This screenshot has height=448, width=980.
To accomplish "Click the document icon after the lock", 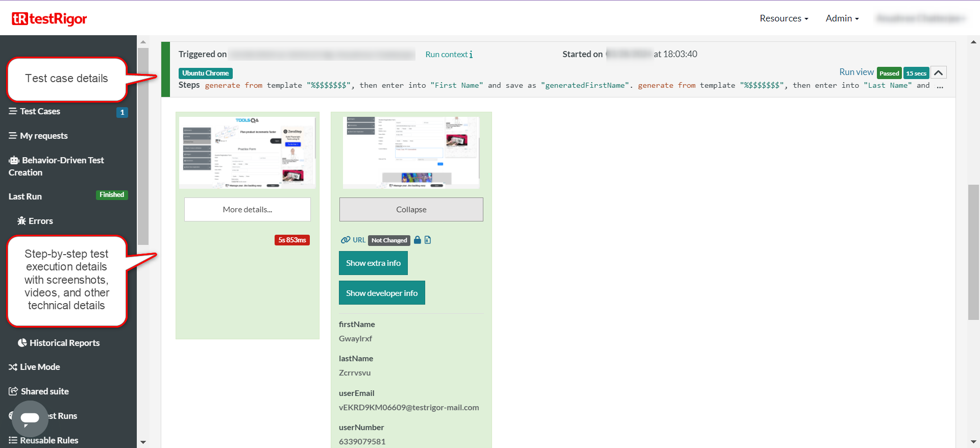I will tap(428, 240).
